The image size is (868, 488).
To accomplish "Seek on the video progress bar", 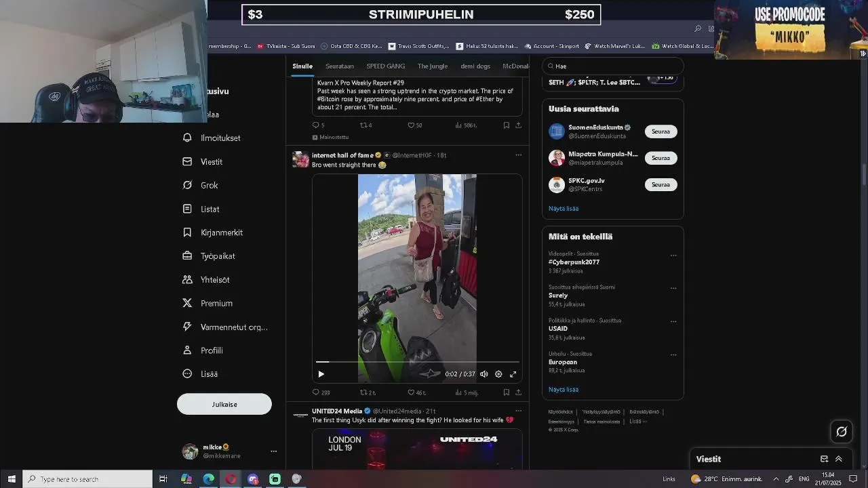I will pos(417,362).
